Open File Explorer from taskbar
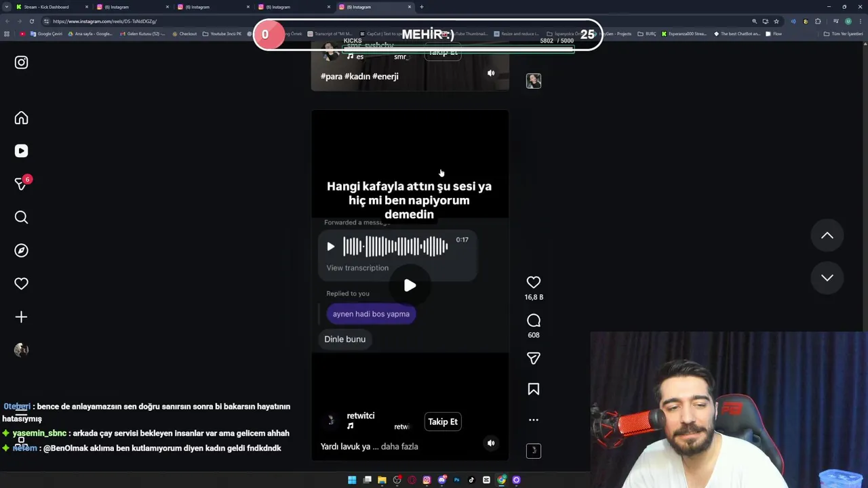The image size is (868, 488). tap(382, 480)
